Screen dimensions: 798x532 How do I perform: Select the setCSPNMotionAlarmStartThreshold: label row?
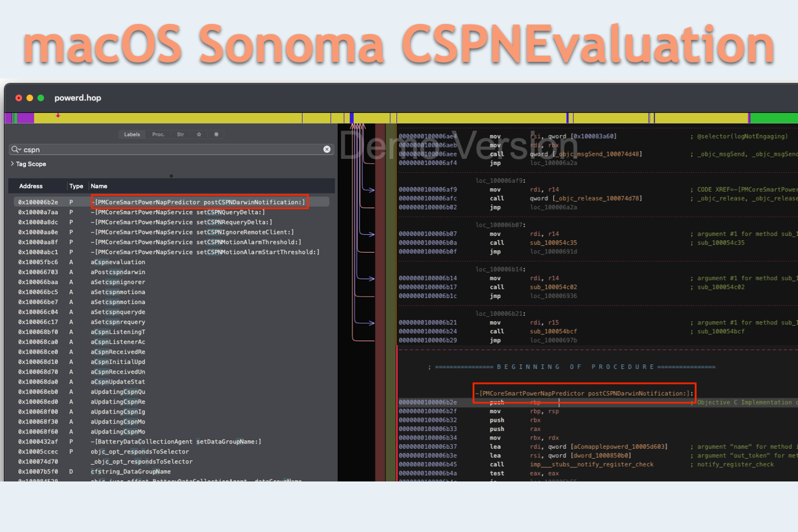pos(172,252)
